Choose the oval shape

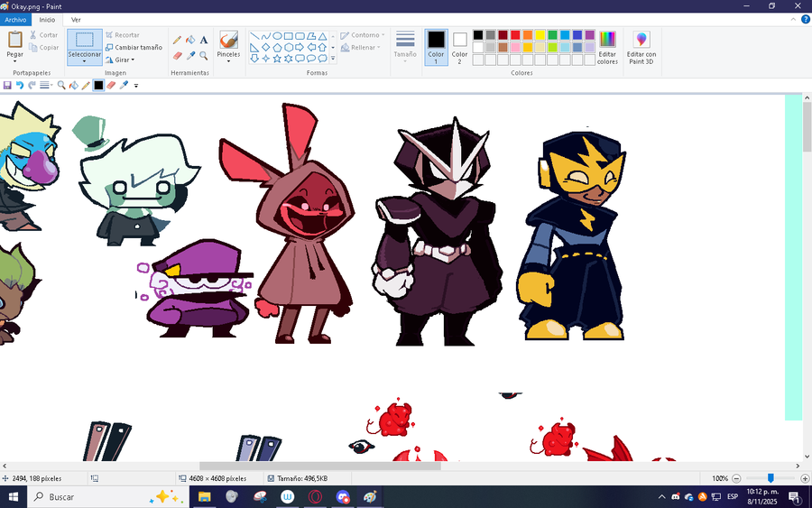point(277,36)
